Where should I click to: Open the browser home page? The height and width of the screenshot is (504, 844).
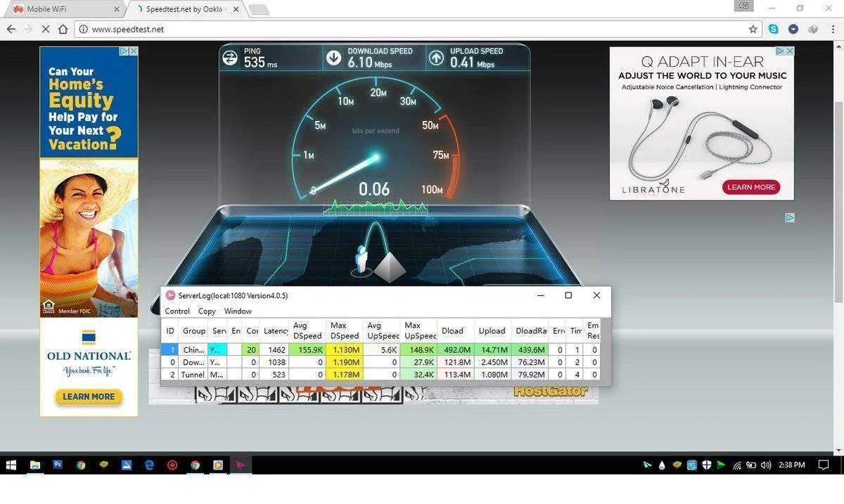[x=63, y=29]
